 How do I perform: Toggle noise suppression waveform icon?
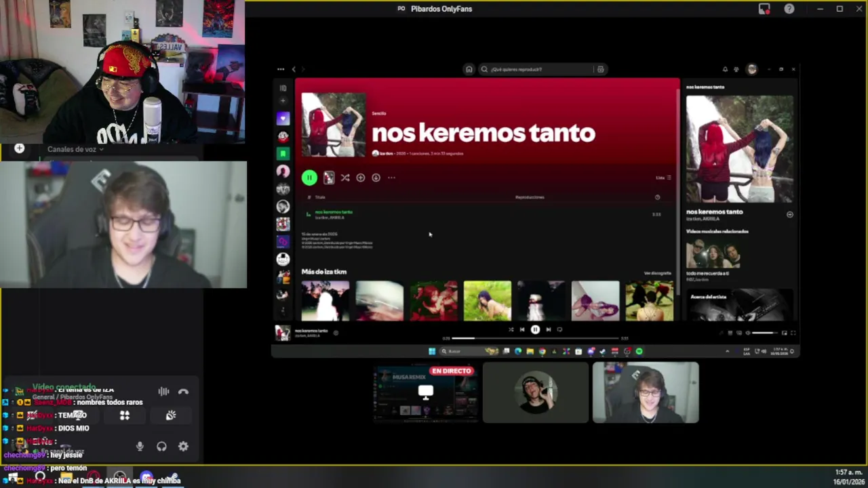coord(163,392)
